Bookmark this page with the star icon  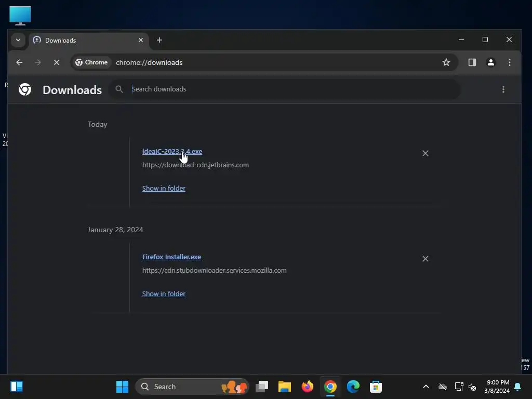coord(446,62)
